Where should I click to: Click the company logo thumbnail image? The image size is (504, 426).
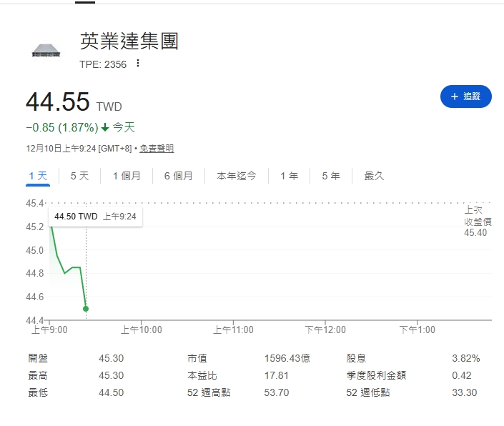tap(46, 51)
